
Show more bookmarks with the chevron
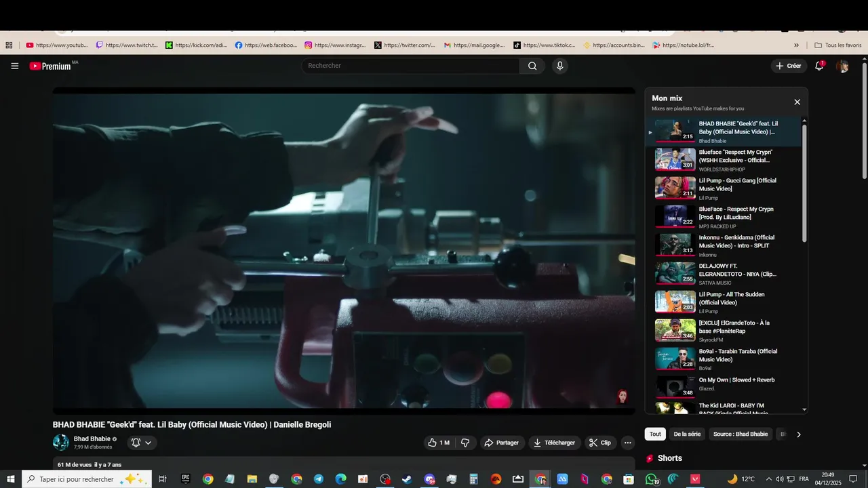[796, 45]
